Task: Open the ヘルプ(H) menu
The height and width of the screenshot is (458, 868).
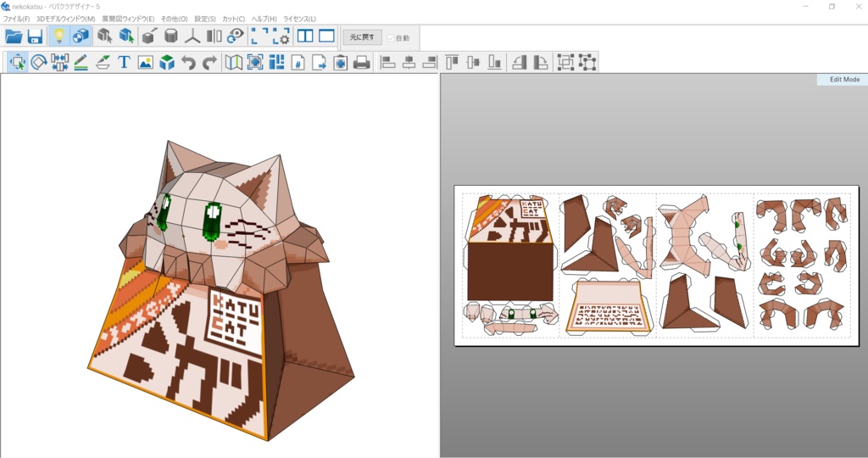Action: (x=264, y=19)
